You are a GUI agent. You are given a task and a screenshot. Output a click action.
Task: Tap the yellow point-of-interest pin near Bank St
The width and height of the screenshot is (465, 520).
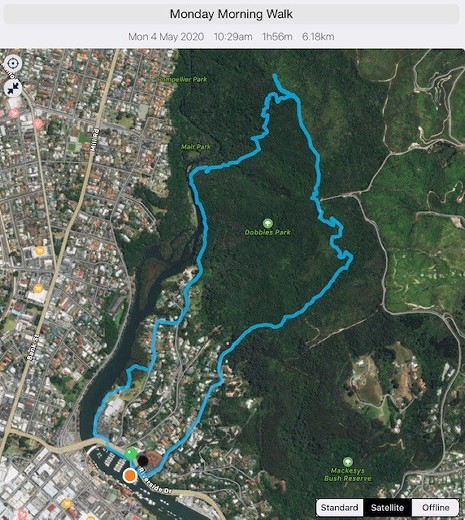pyautogui.click(x=39, y=288)
